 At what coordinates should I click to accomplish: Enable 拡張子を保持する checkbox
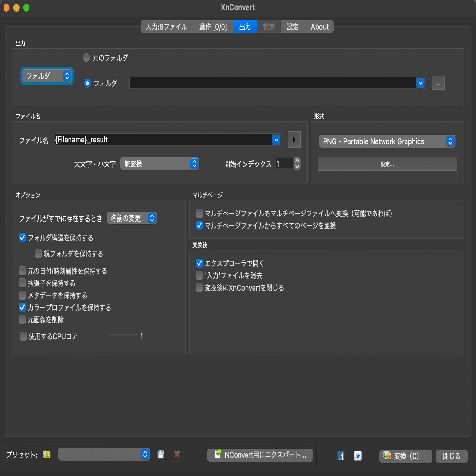22,283
